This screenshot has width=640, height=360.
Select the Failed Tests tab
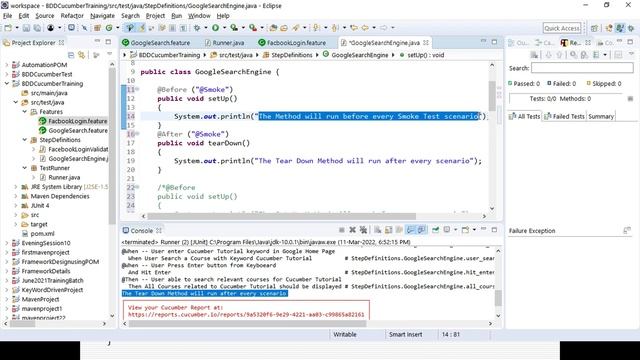pos(564,116)
